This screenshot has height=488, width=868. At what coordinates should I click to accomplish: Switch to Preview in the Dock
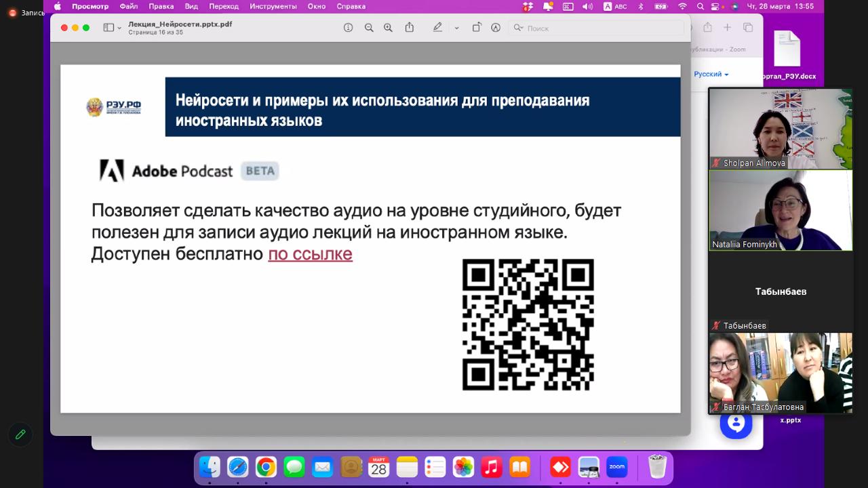[589, 467]
